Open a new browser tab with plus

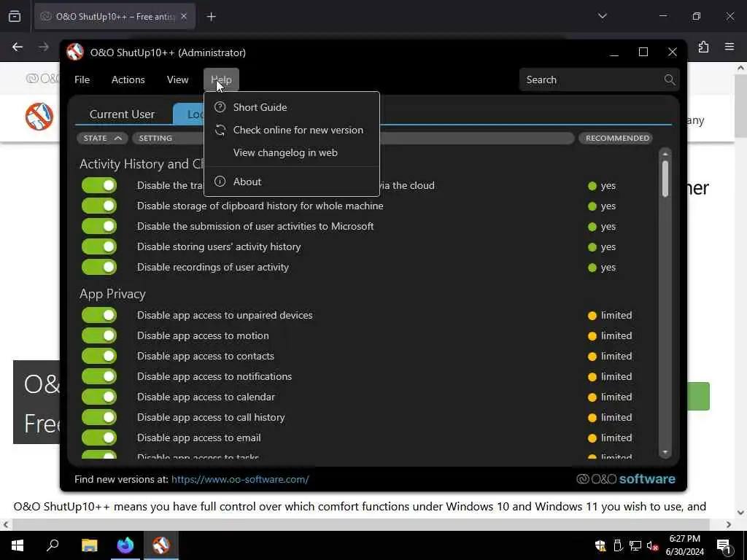click(211, 17)
